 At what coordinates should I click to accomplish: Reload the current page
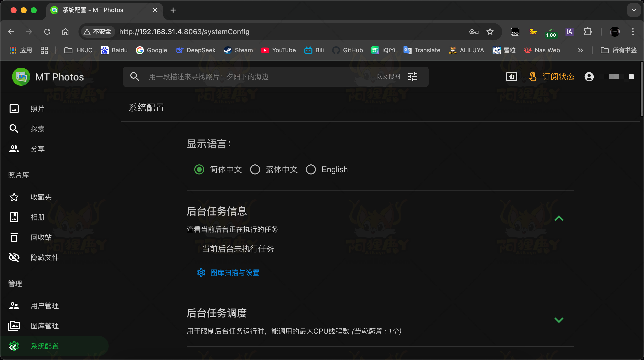pos(47,32)
